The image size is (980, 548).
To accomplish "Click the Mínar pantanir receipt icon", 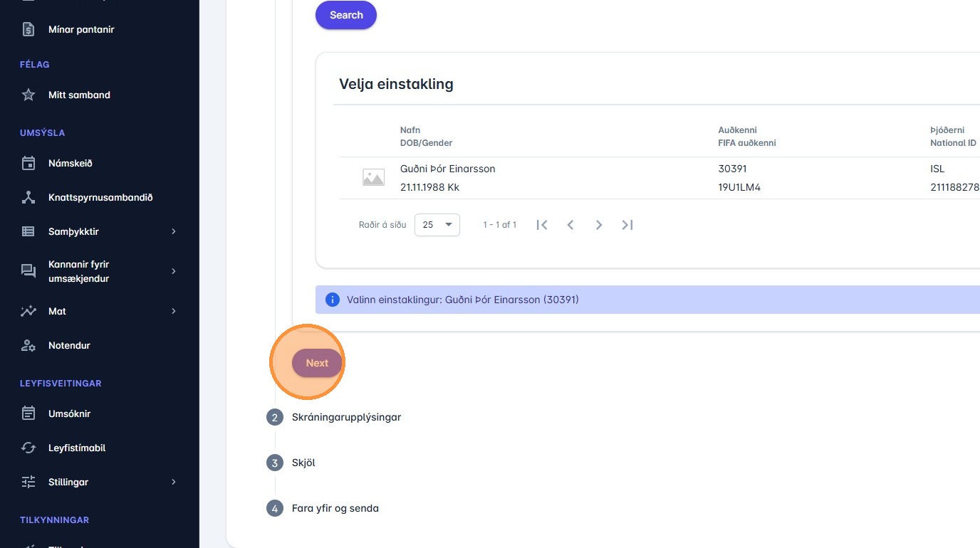I will tap(28, 29).
